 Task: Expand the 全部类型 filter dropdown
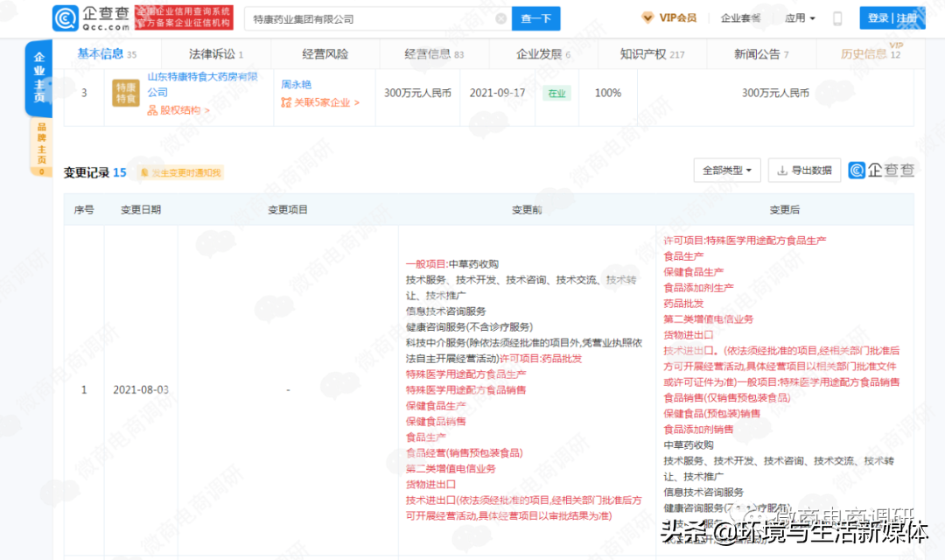point(727,170)
